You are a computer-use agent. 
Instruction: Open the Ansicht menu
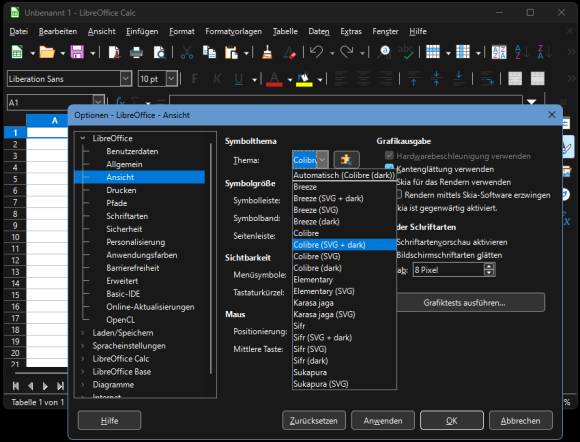pyautogui.click(x=102, y=31)
